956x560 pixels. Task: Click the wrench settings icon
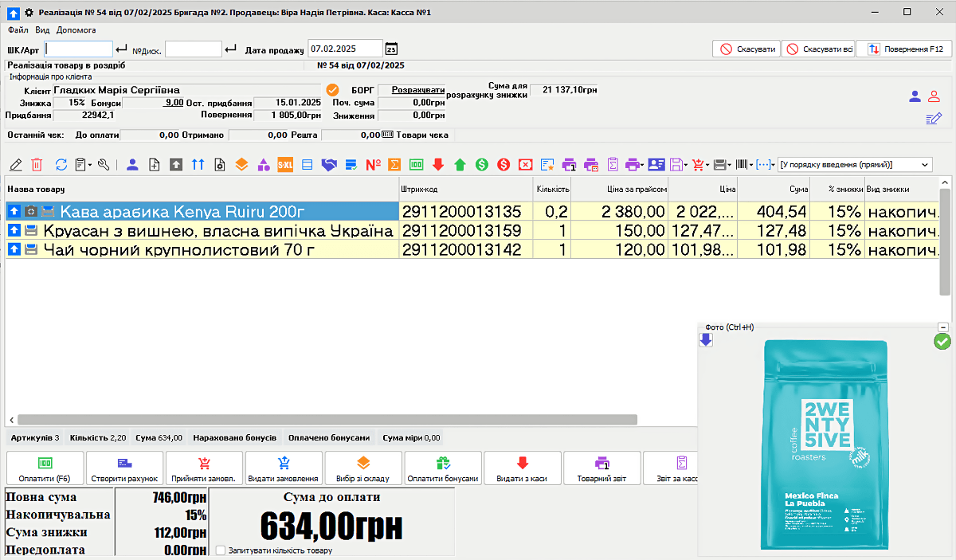104,165
